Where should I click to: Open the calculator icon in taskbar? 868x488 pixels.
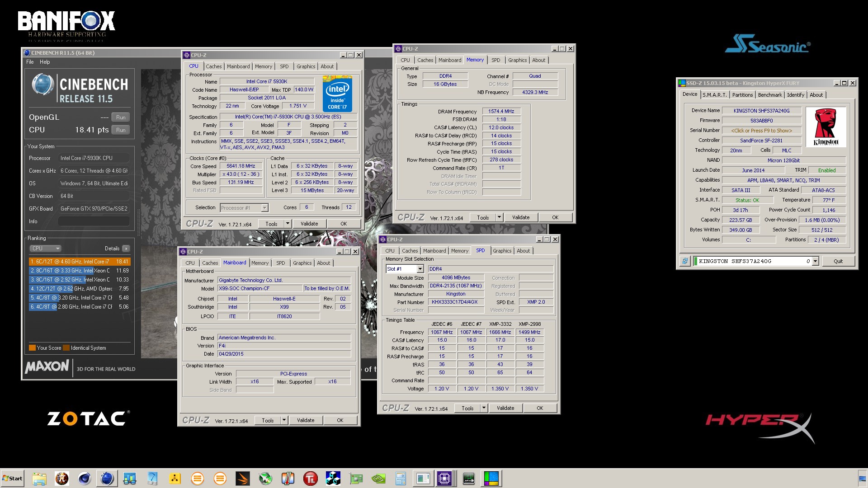click(401, 479)
